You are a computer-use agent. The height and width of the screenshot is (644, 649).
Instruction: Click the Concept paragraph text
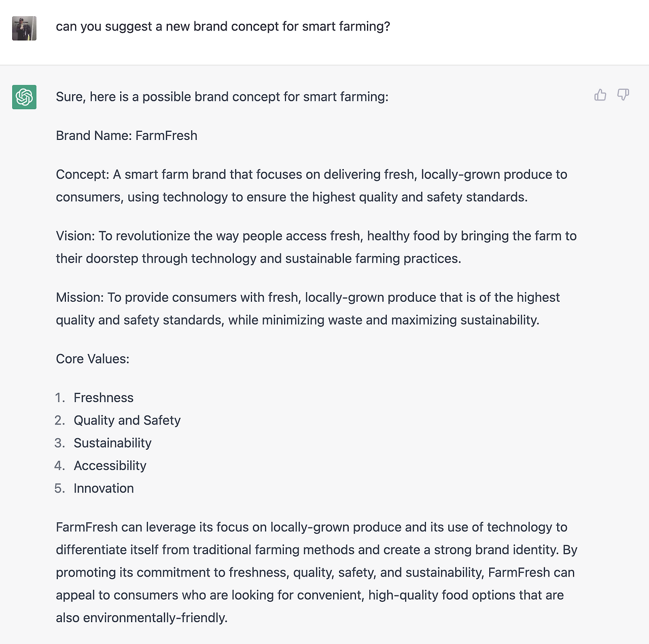point(311,186)
